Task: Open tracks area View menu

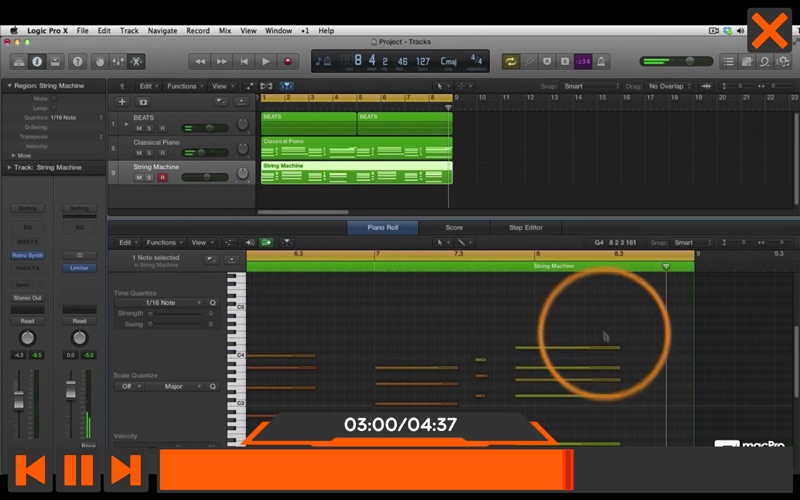Action: pyautogui.click(x=222, y=86)
